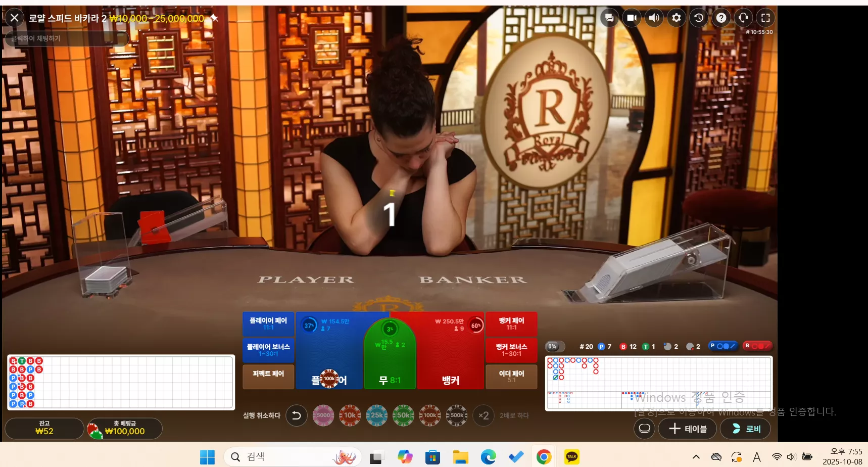This screenshot has height=467, width=868.
Task: Click the Player next-hand prediction pill
Action: (723, 346)
